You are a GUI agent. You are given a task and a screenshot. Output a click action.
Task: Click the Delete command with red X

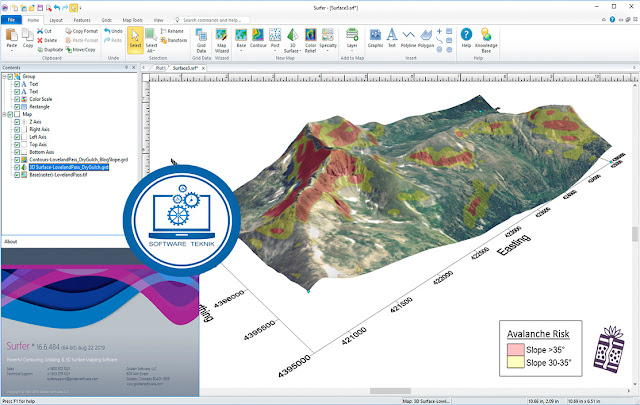tap(47, 40)
